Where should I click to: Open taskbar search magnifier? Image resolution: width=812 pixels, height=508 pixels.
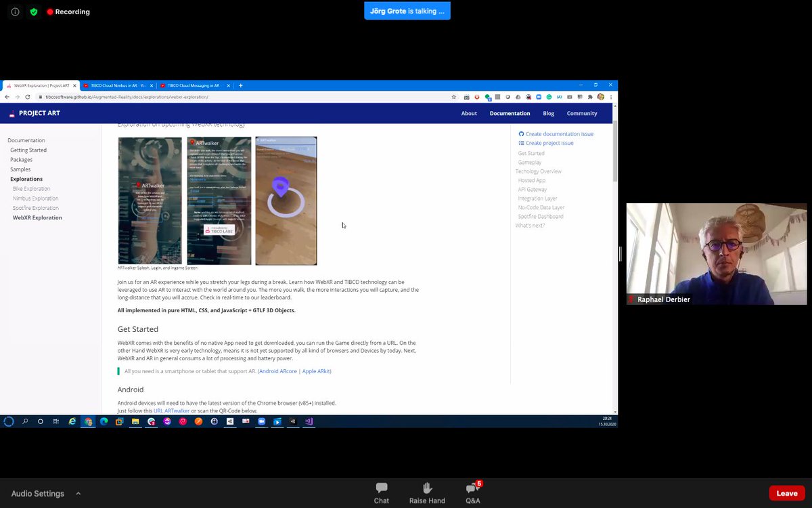(x=25, y=421)
